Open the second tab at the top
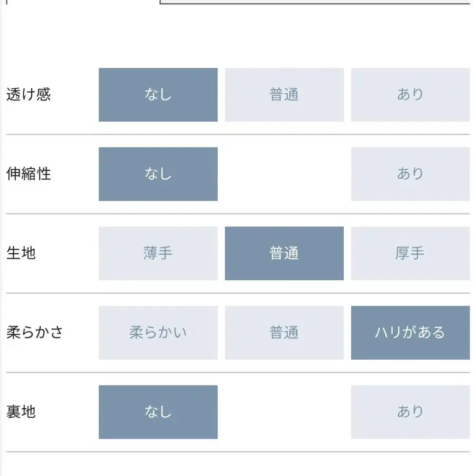The image size is (476, 476). [317, 4]
